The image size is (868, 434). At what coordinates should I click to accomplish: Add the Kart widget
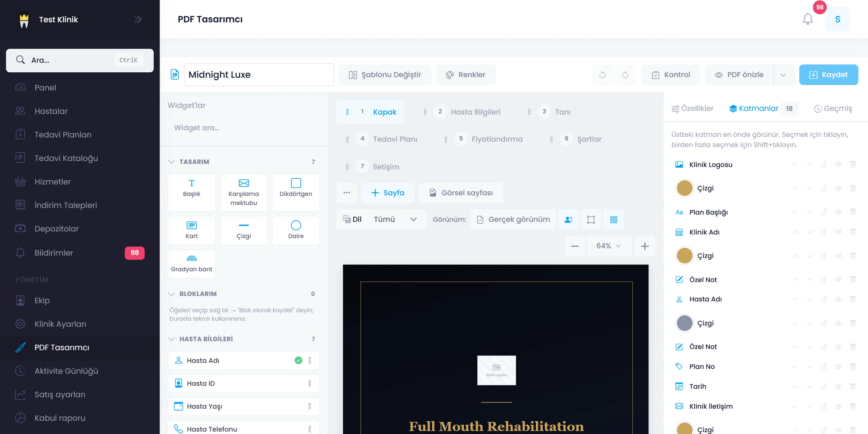[x=192, y=230]
